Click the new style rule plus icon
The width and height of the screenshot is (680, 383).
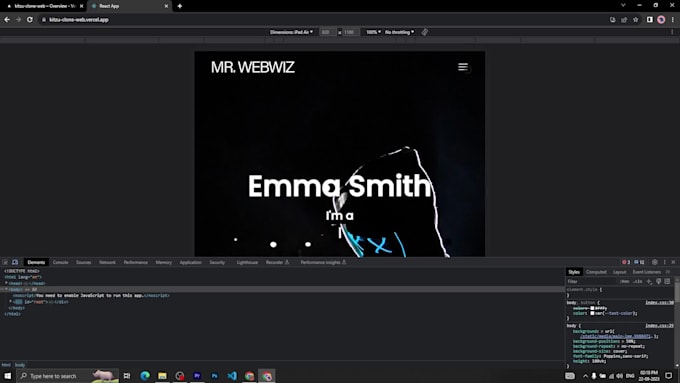pos(649,282)
